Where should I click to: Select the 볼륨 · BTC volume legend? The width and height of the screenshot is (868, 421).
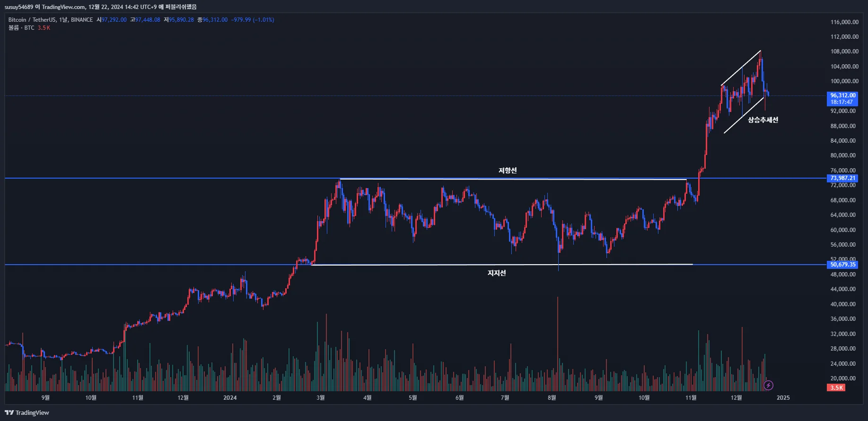[21, 28]
